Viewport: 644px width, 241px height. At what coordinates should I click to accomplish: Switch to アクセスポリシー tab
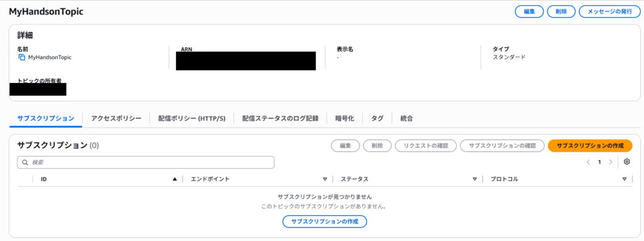coord(116,118)
